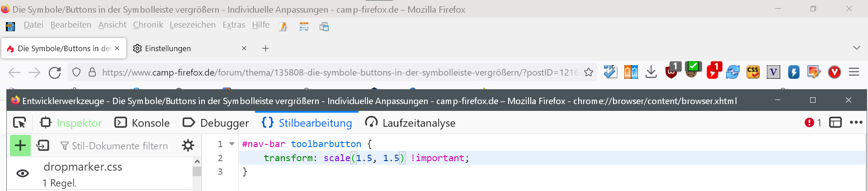The image size is (868, 191).
Task: Open the style editor options gear
Action: pyautogui.click(x=188, y=146)
